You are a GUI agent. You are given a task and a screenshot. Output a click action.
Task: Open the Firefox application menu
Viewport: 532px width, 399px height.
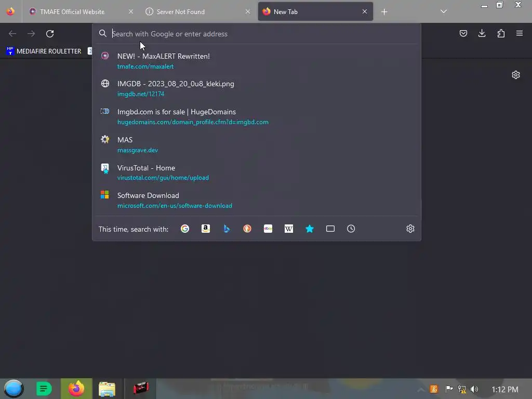click(x=519, y=33)
